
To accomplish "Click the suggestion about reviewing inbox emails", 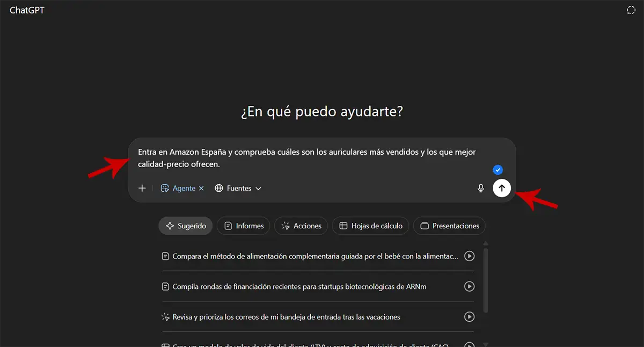I will [286, 317].
